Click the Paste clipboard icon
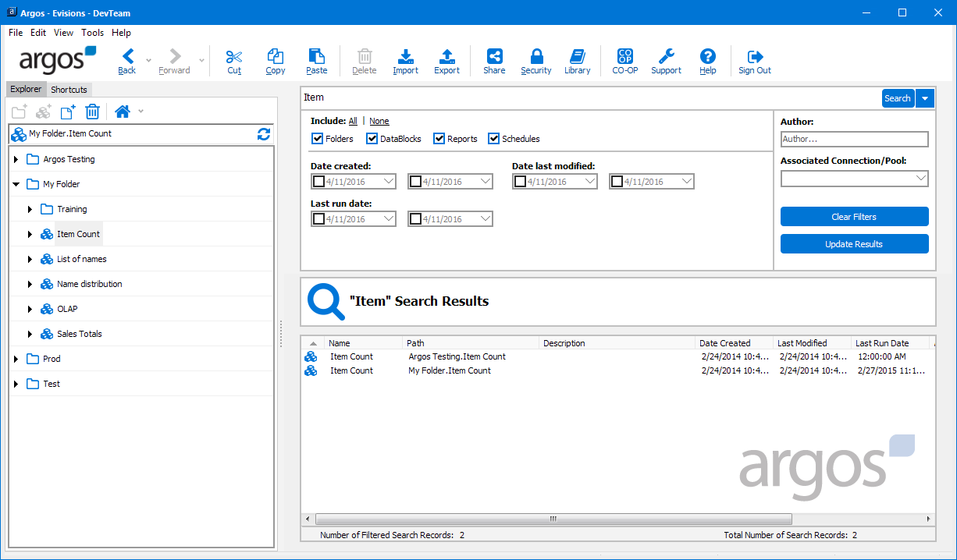The image size is (957, 560). (x=317, y=56)
